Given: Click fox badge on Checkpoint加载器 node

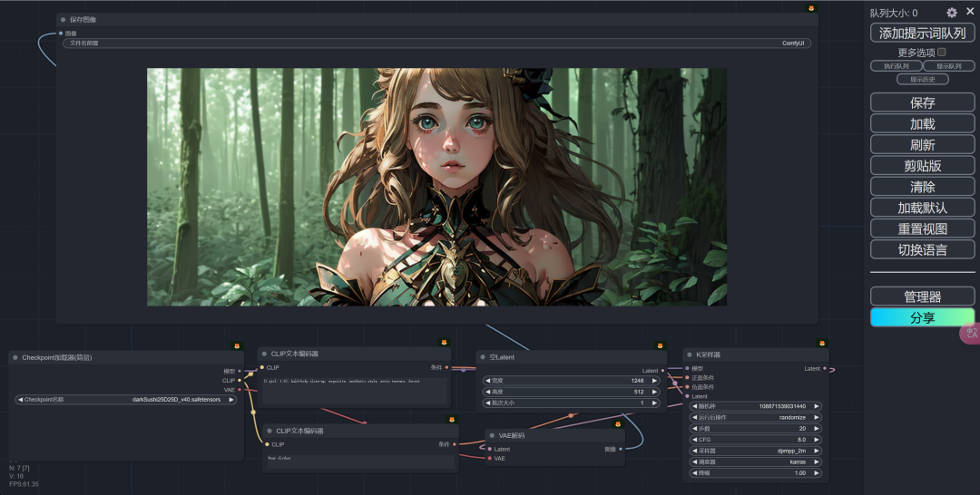Looking at the screenshot, I should (237, 345).
